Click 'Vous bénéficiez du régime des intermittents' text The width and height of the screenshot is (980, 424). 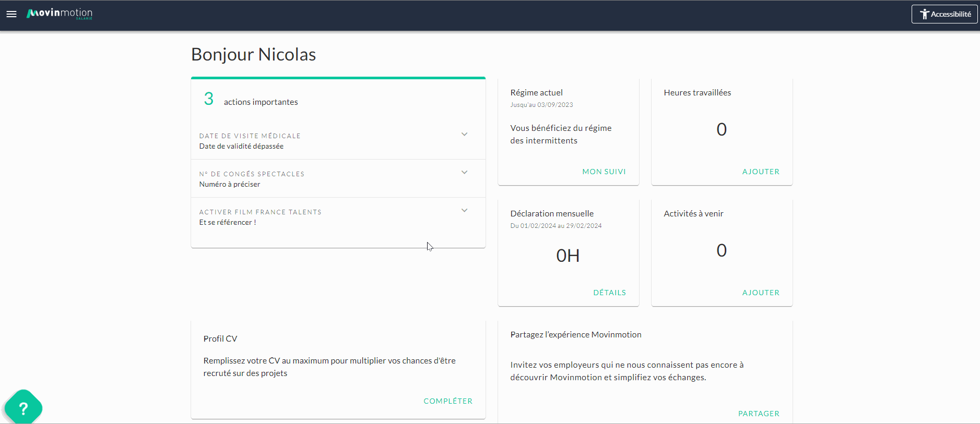(x=561, y=134)
